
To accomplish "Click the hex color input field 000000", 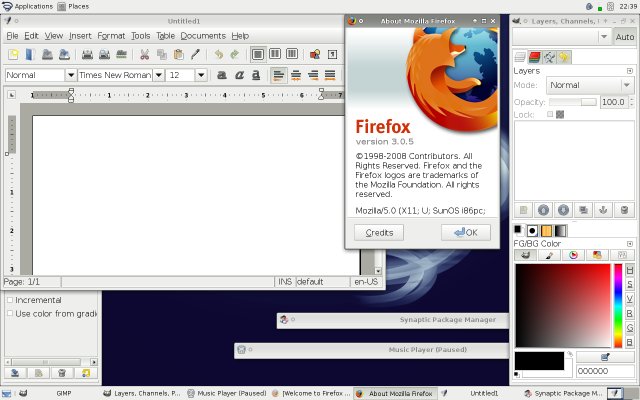I will pyautogui.click(x=605, y=371).
